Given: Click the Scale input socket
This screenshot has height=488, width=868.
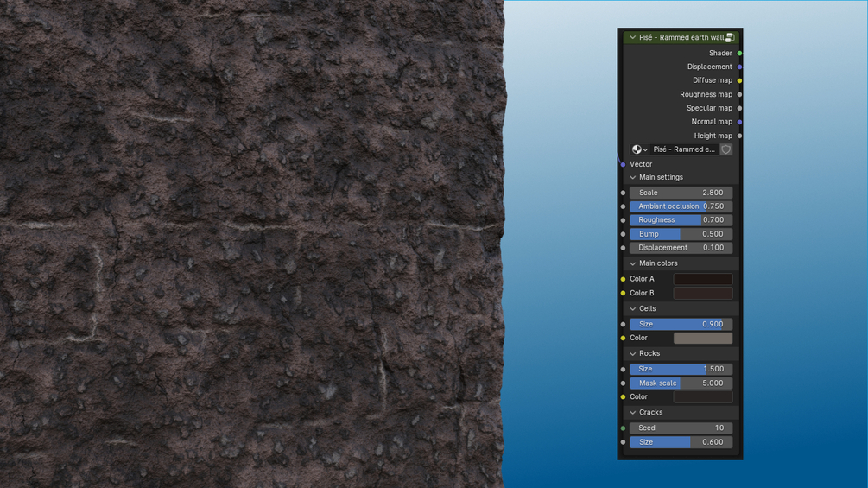Looking at the screenshot, I should (623, 193).
